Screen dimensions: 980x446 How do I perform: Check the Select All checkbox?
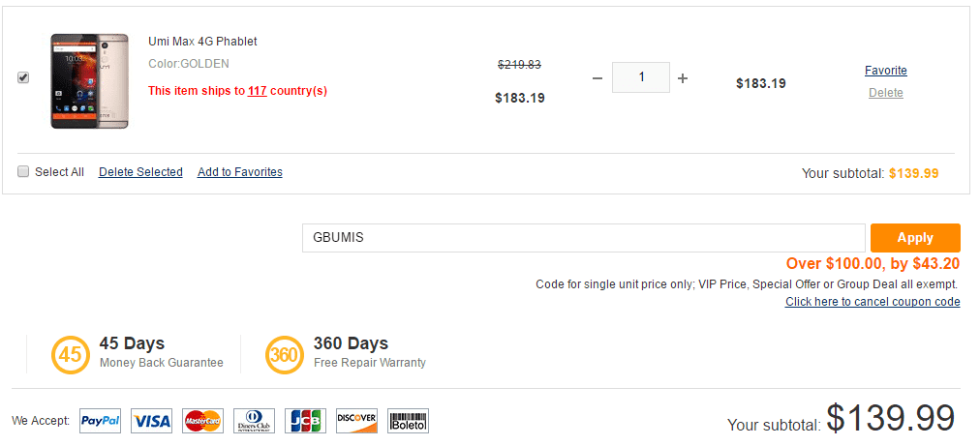pyautogui.click(x=23, y=172)
